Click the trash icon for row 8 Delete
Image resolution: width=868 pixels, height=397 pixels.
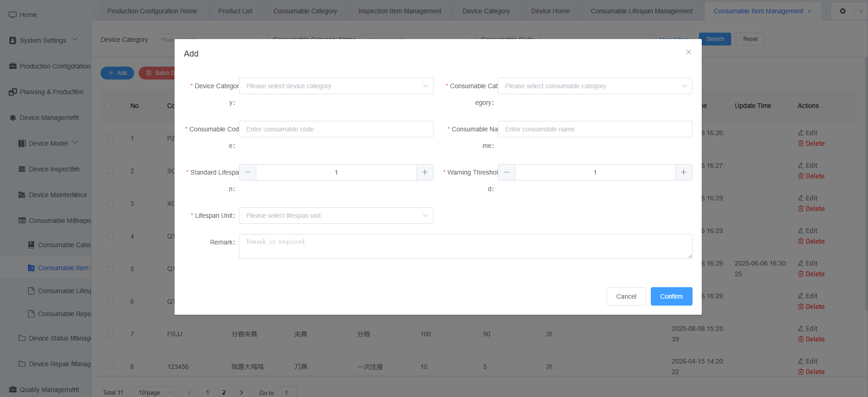pyautogui.click(x=801, y=372)
